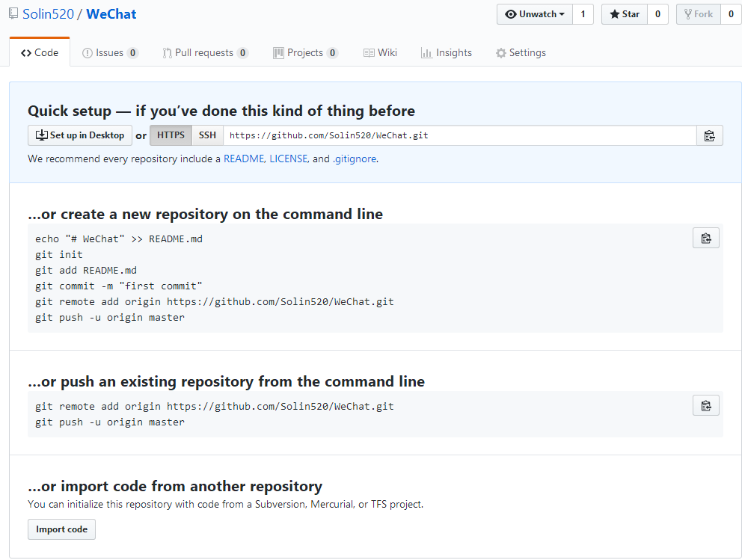Open the Solin520 user profile link
This screenshot has height=560, width=742.
(x=49, y=14)
